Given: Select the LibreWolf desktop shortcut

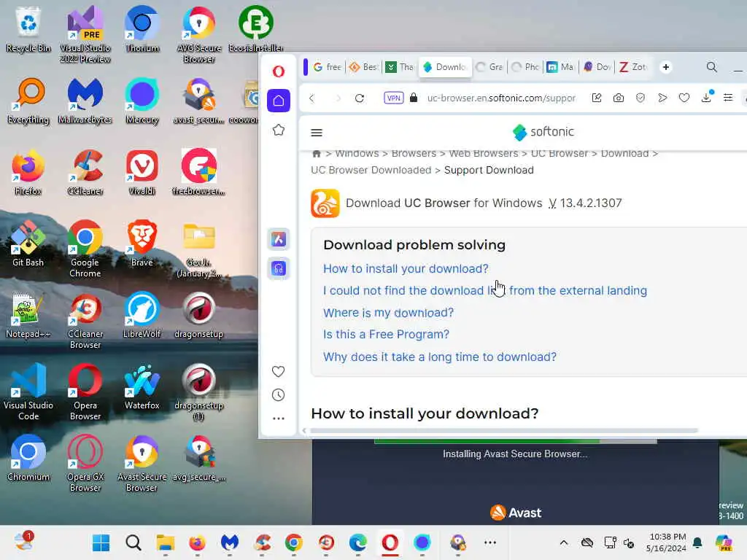Looking at the screenshot, I should [x=142, y=315].
